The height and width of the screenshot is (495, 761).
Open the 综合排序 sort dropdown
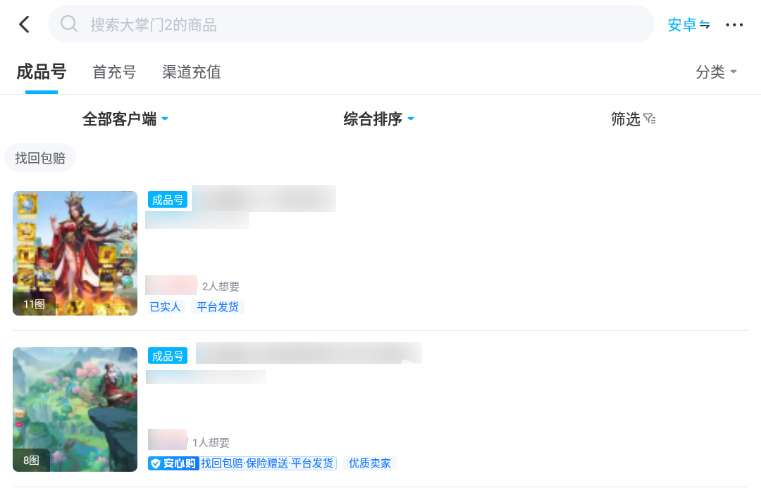[x=378, y=119]
